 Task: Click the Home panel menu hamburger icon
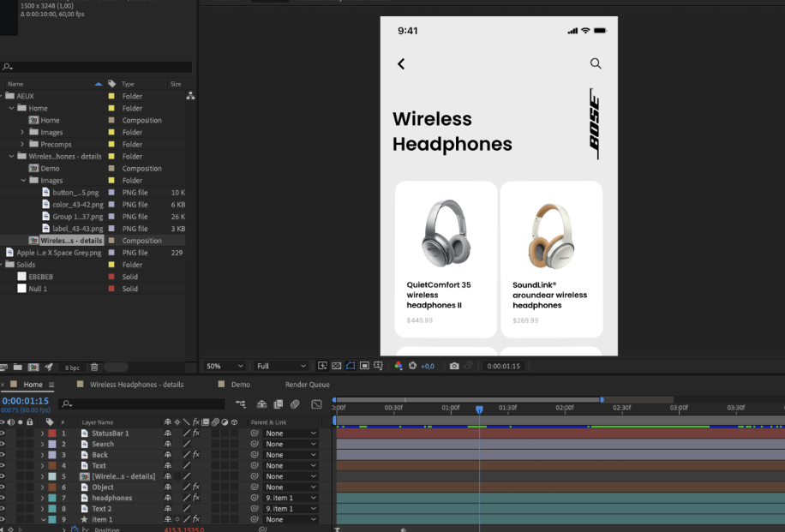click(51, 385)
